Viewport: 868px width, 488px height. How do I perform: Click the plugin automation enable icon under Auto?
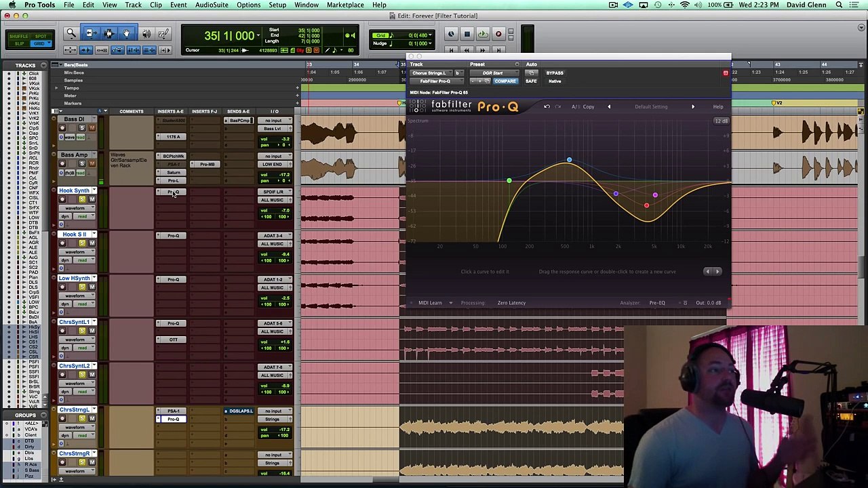pos(531,73)
